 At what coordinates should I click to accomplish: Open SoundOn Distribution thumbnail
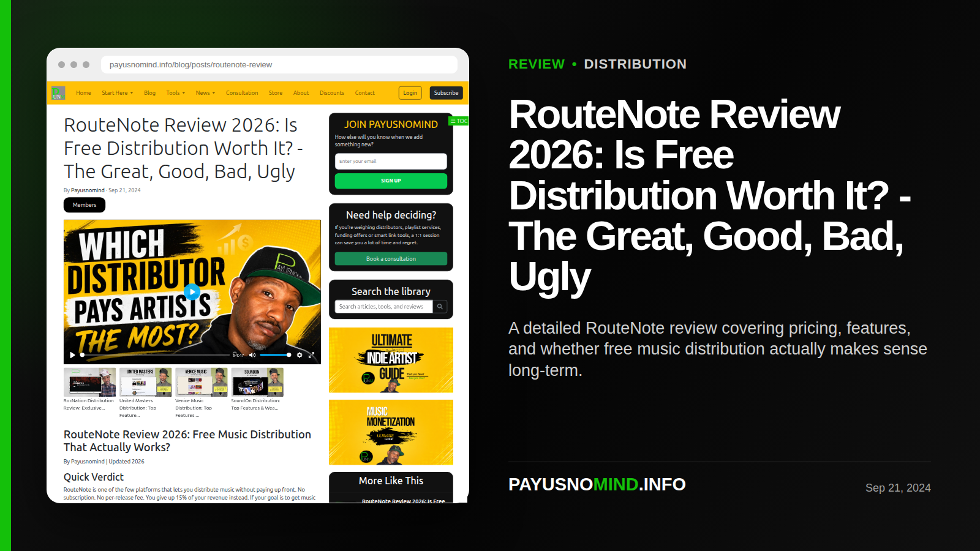coord(257,382)
